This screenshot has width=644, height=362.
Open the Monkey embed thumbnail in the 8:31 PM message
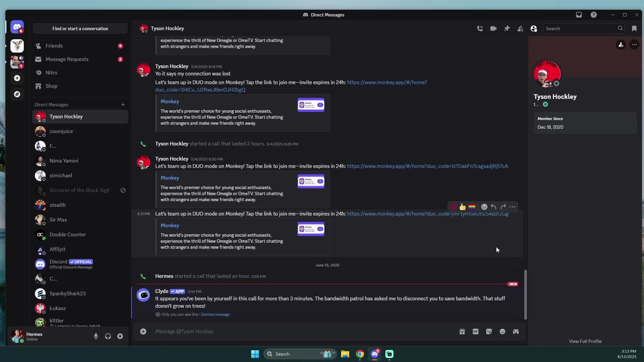pyautogui.click(x=311, y=229)
